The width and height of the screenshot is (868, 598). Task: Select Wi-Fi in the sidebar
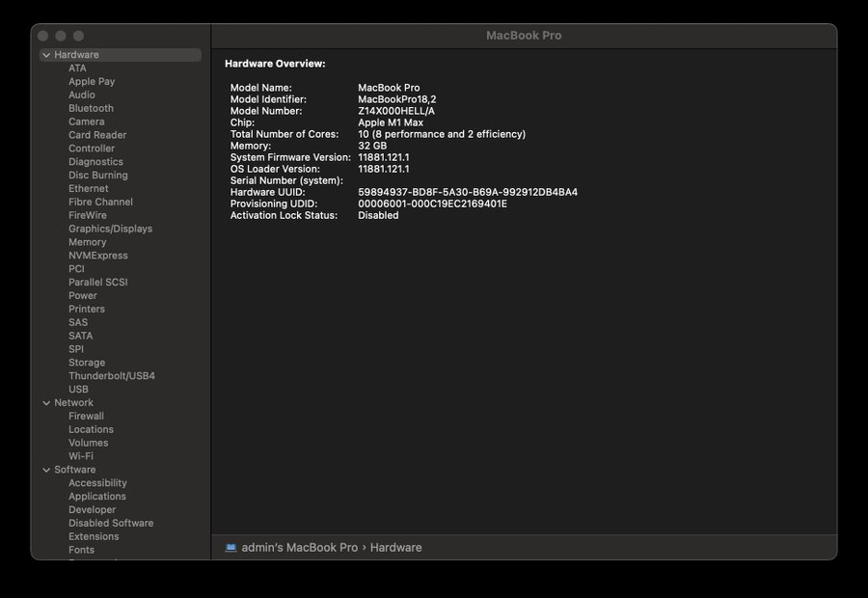pos(81,456)
